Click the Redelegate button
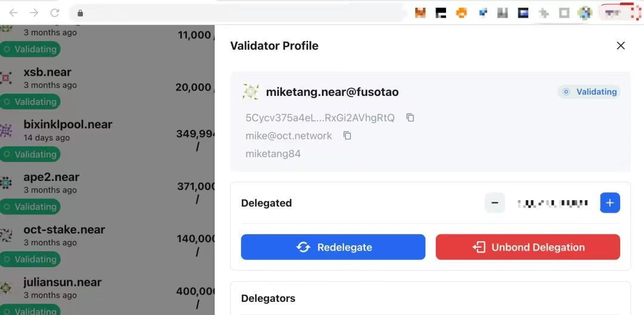The image size is (644, 315). pos(333,247)
